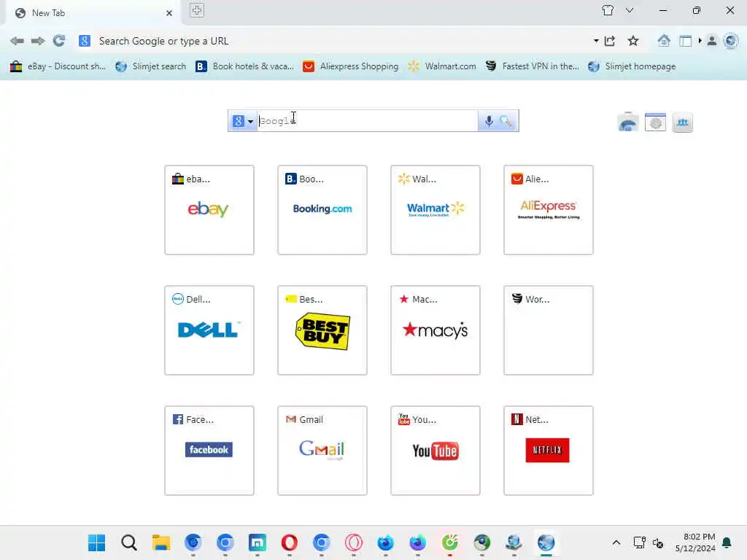The image size is (747, 560).
Task: Open Slimjet homepage bookmark
Action: (632, 66)
